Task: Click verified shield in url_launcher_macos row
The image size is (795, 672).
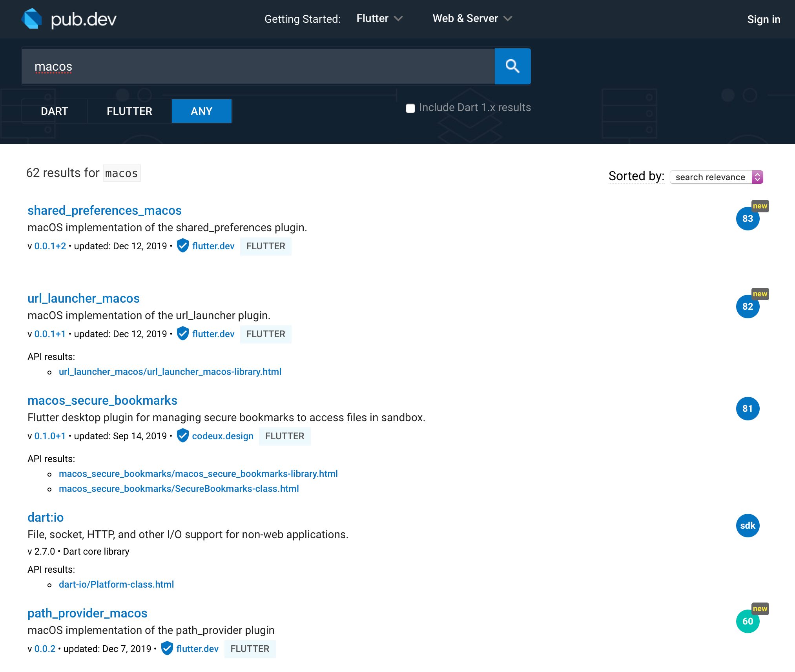Action: coord(183,334)
